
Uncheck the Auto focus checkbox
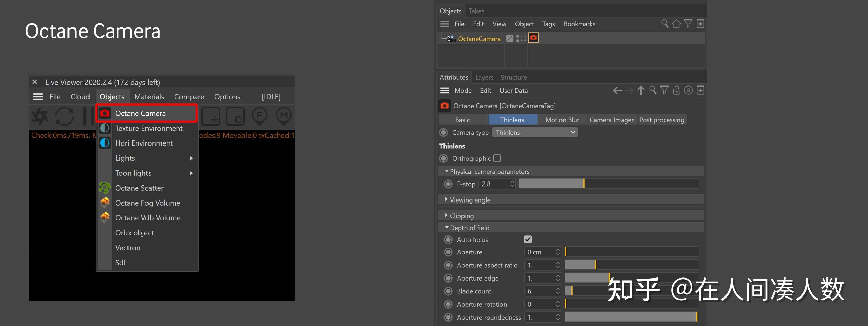[528, 239]
